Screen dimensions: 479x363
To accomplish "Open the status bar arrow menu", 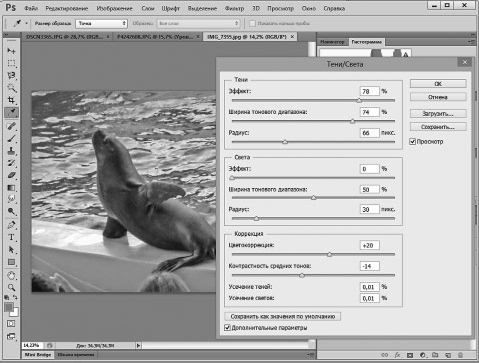I will pos(138,346).
